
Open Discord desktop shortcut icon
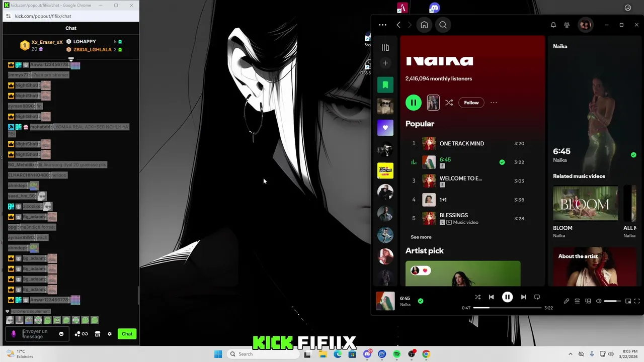coord(434,8)
